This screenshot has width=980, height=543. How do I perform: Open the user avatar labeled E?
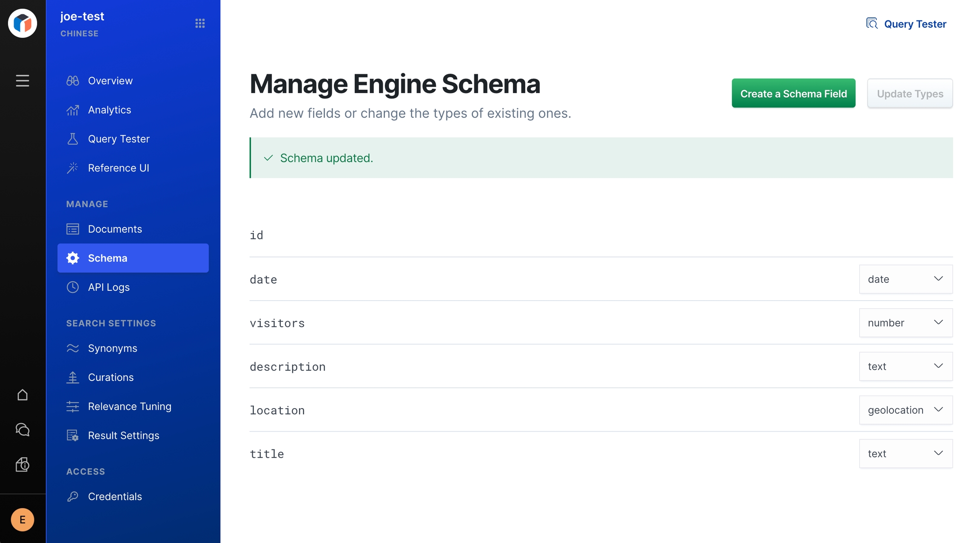pos(23,519)
